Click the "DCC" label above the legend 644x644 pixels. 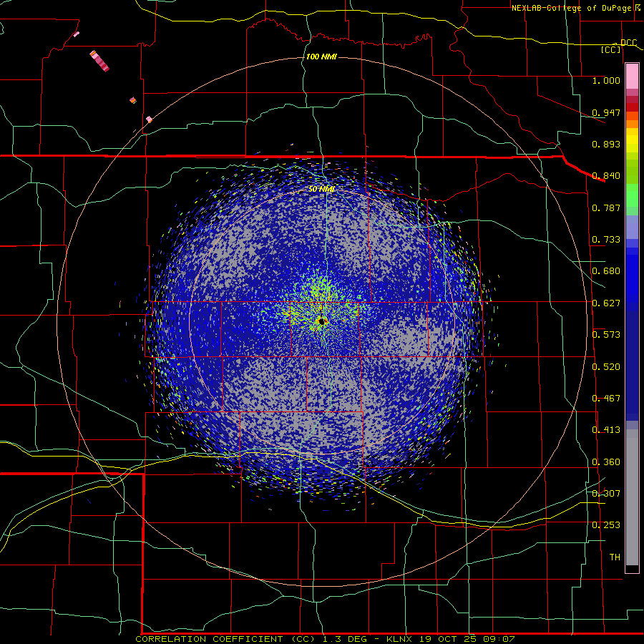tap(628, 43)
